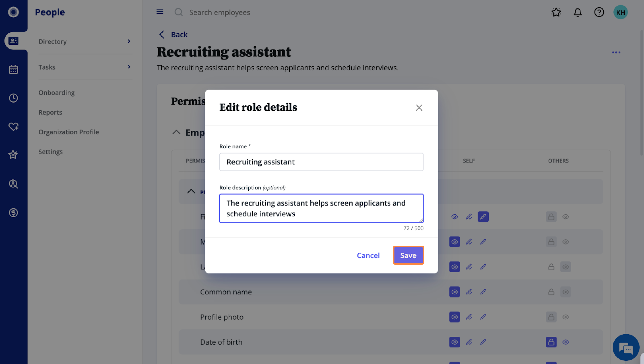The height and width of the screenshot is (364, 644).
Task: Toggle the hamburger menu icon
Action: 160,12
